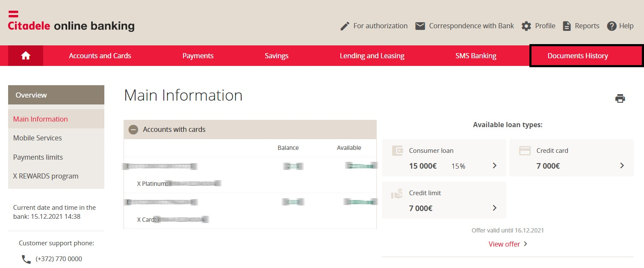Click the Available loan types heading
Image resolution: width=644 pixels, height=268 pixels.
click(x=508, y=125)
